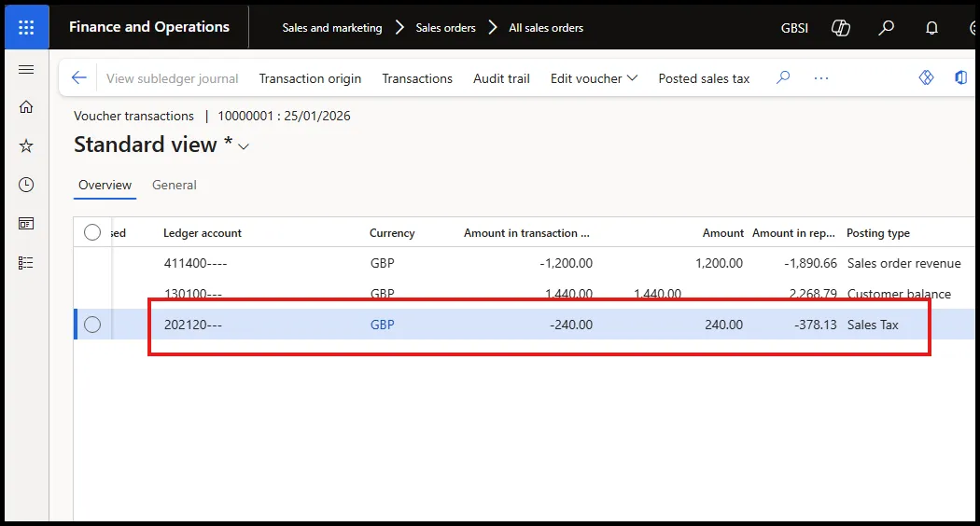Open more options ellipsis in action pane
Viewport: 980px width, 526px height.
821,78
